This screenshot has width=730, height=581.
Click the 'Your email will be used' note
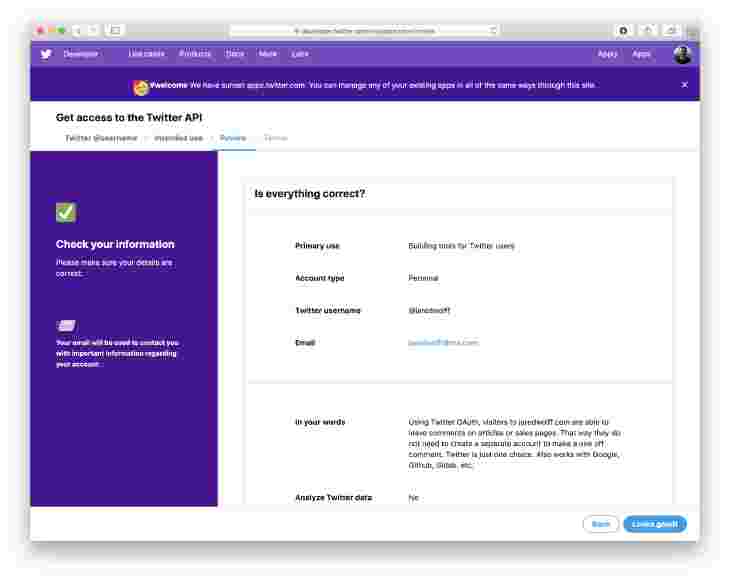click(x=117, y=353)
